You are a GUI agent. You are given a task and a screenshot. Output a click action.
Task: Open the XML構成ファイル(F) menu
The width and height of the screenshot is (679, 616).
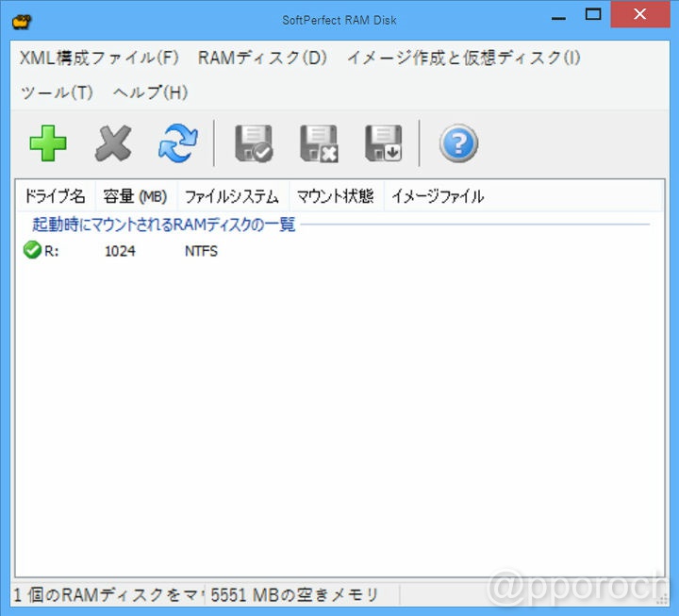click(99, 58)
